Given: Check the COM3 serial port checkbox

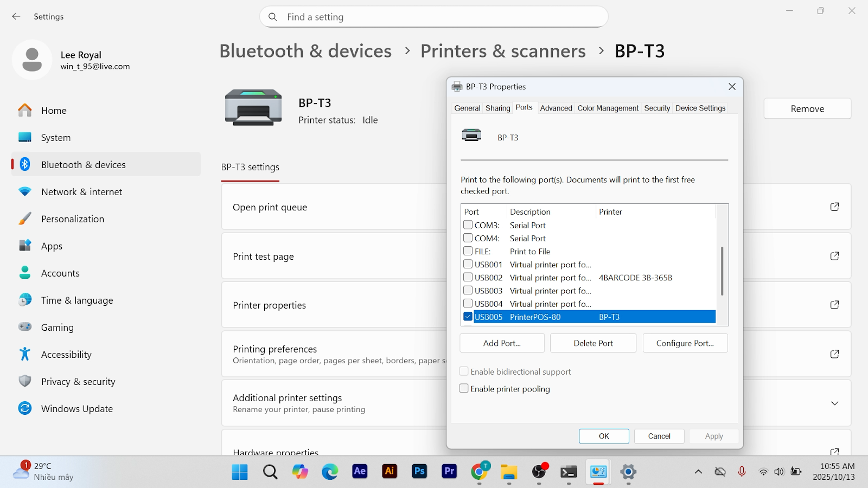Looking at the screenshot, I should [x=468, y=224].
